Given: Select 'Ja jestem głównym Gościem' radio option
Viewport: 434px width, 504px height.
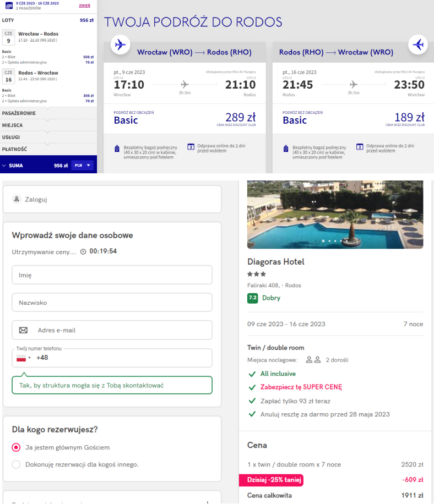Looking at the screenshot, I should click(16, 447).
